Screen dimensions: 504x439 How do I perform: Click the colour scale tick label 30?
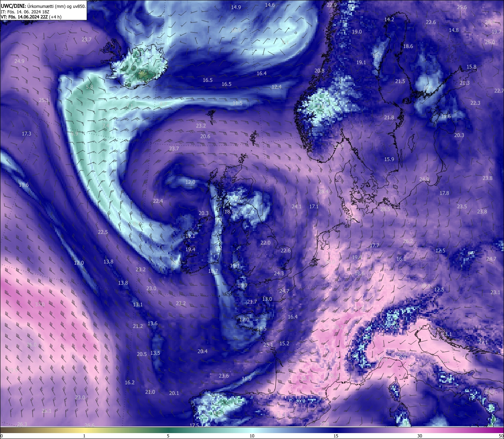click(420, 436)
